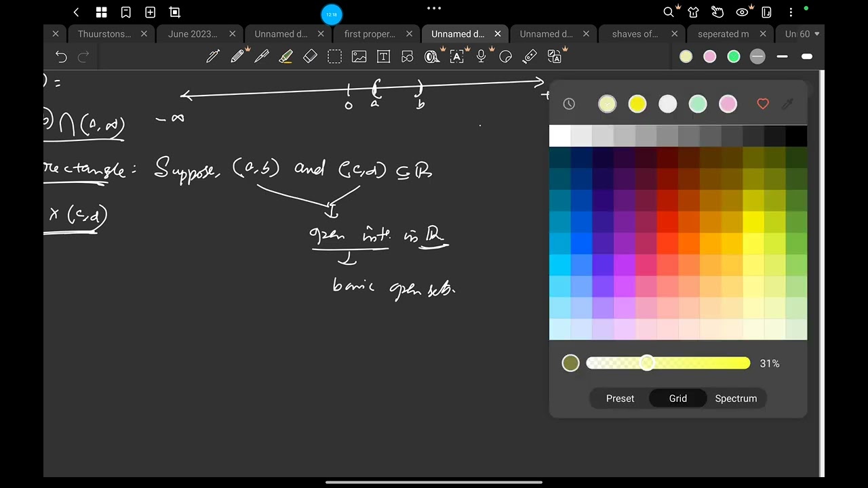Close the shaves of tab
Screen dimensions: 868x488
674,34
